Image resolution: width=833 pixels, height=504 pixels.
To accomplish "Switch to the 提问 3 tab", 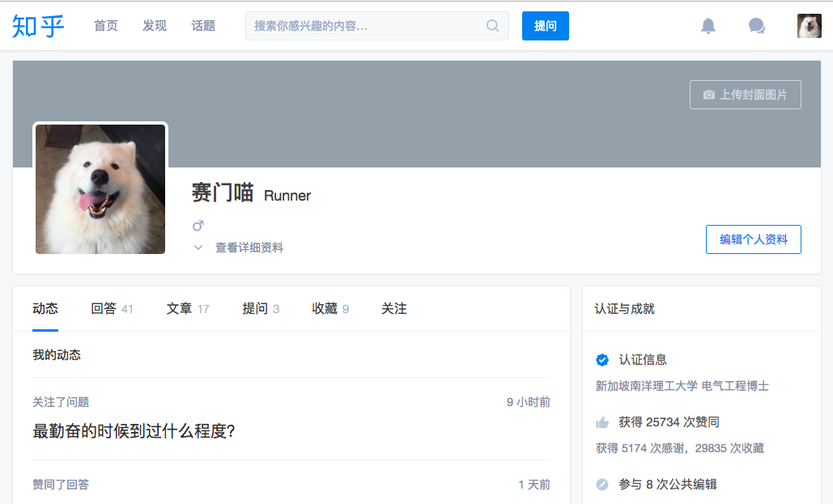I will [261, 308].
